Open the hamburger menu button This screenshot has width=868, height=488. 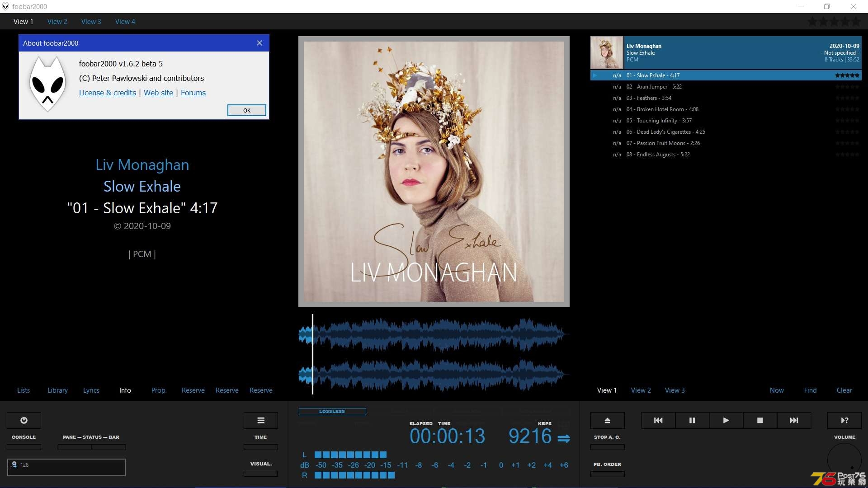point(261,420)
